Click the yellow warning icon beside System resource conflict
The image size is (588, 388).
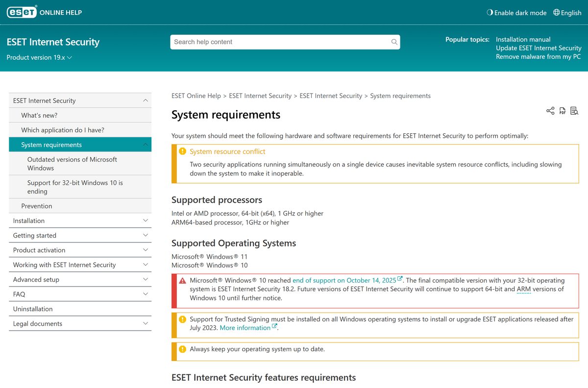coord(182,151)
